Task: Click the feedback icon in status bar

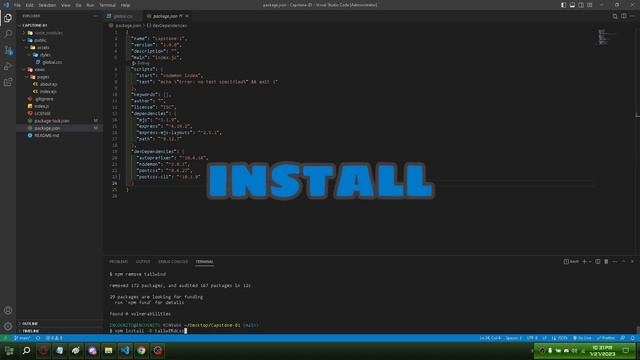Action: point(623,338)
